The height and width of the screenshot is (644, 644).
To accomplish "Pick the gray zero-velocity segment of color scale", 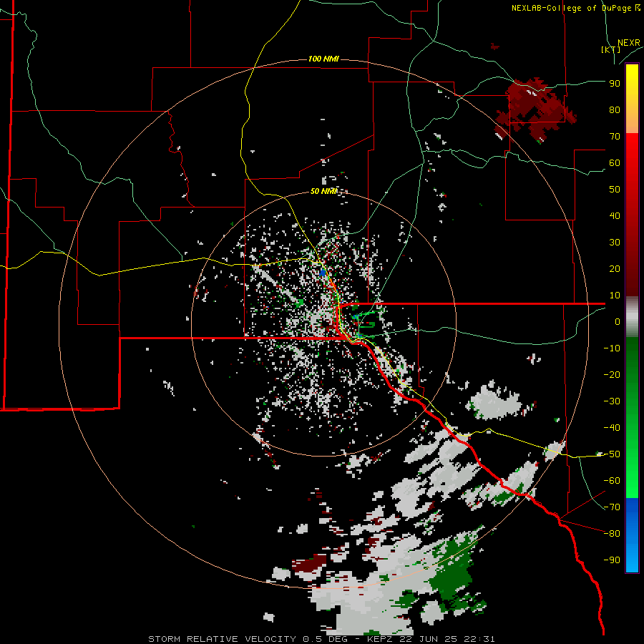I will 632,317.
